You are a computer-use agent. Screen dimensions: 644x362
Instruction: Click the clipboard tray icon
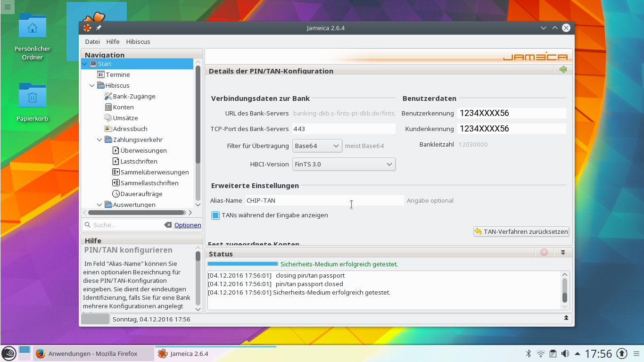point(553,354)
